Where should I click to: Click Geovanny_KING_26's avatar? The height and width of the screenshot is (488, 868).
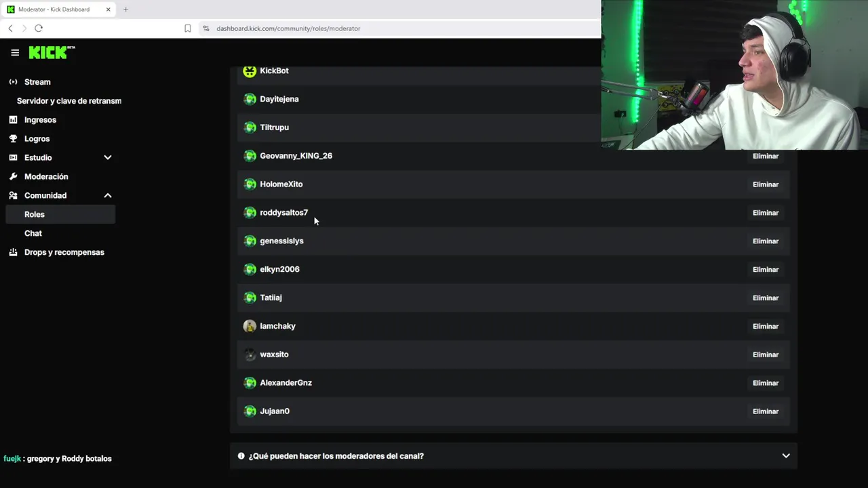point(250,157)
